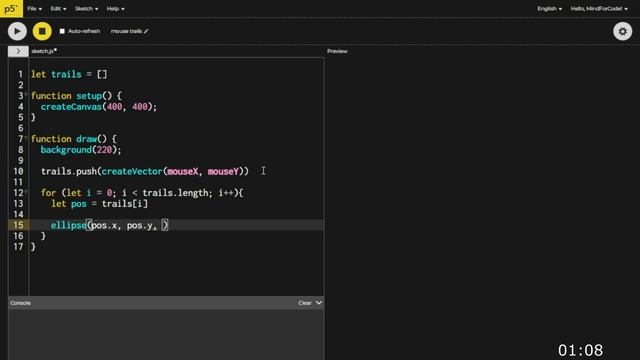Open the Help menu
This screenshot has width=640, height=360.
(115, 9)
